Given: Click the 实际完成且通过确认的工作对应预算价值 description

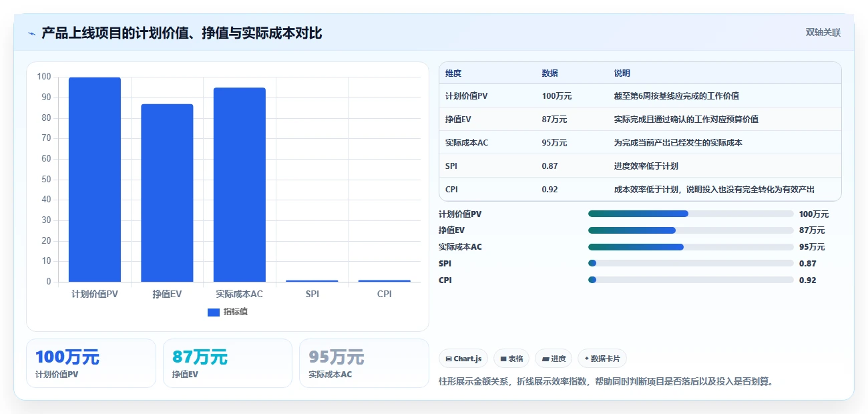Looking at the screenshot, I should tap(686, 120).
